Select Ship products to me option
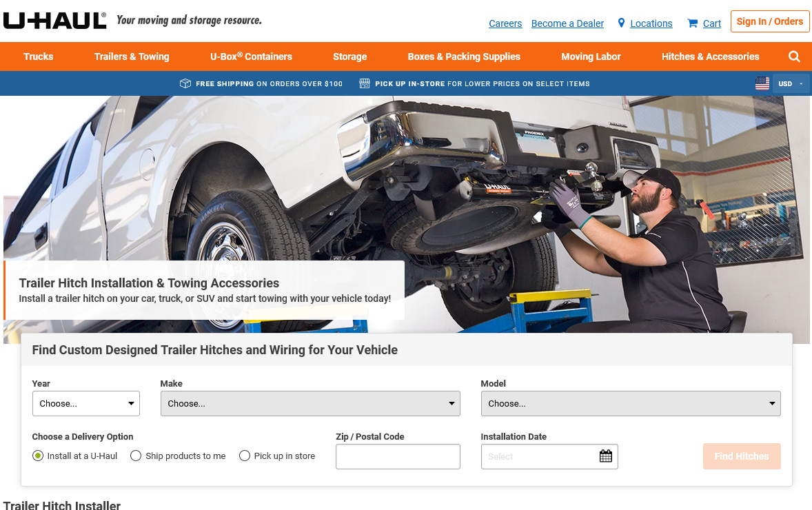The width and height of the screenshot is (812, 510). pyautogui.click(x=136, y=456)
